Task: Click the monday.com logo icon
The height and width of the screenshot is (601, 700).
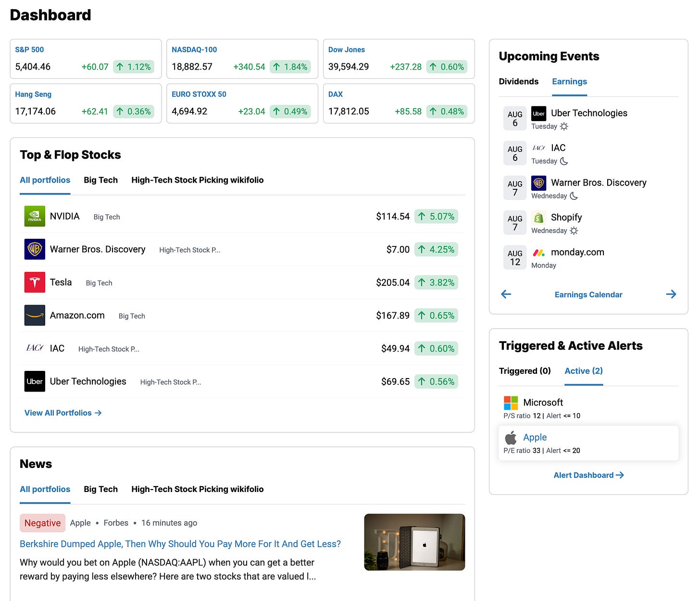Action: point(538,253)
